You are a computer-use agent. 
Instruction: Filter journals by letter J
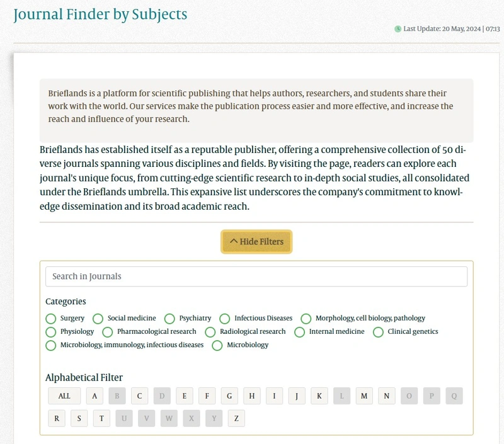pyautogui.click(x=297, y=396)
